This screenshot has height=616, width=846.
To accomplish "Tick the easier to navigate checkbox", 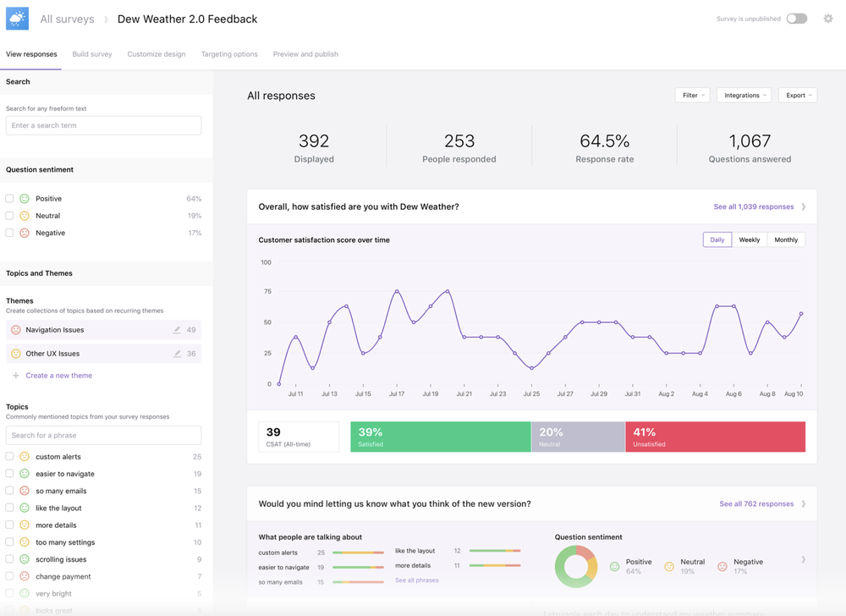I will tap(9, 474).
